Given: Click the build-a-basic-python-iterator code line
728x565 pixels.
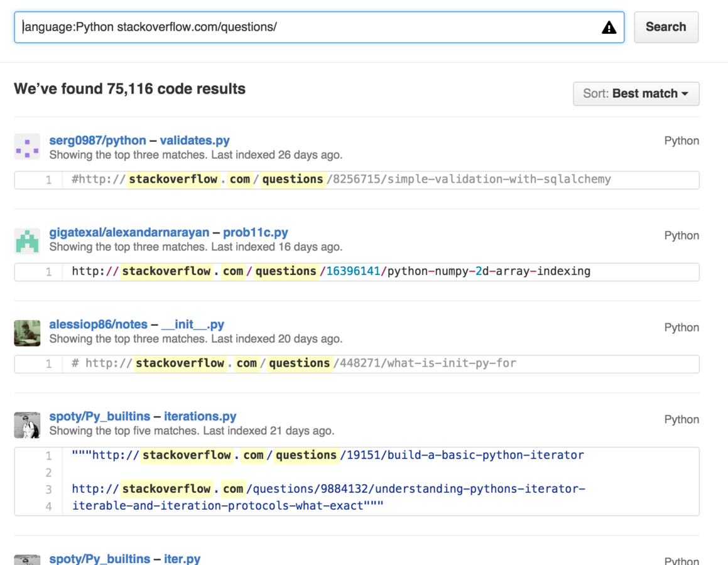Looking at the screenshot, I should pyautogui.click(x=328, y=455).
